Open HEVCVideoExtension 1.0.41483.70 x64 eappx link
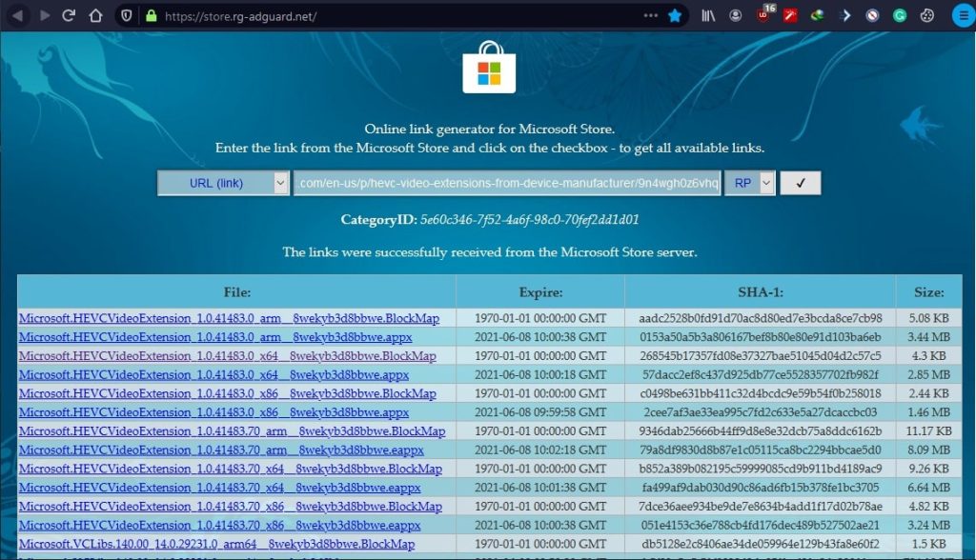This screenshot has height=560, width=976. [219, 488]
